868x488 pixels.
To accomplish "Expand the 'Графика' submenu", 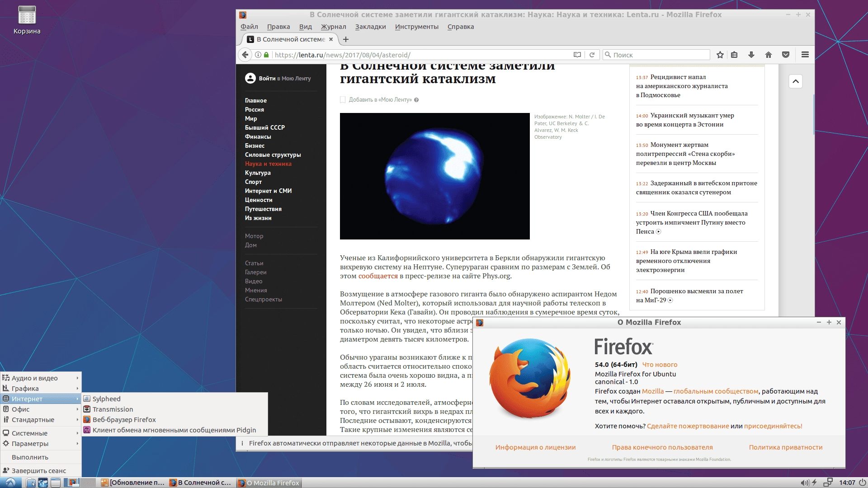I will coord(41,388).
